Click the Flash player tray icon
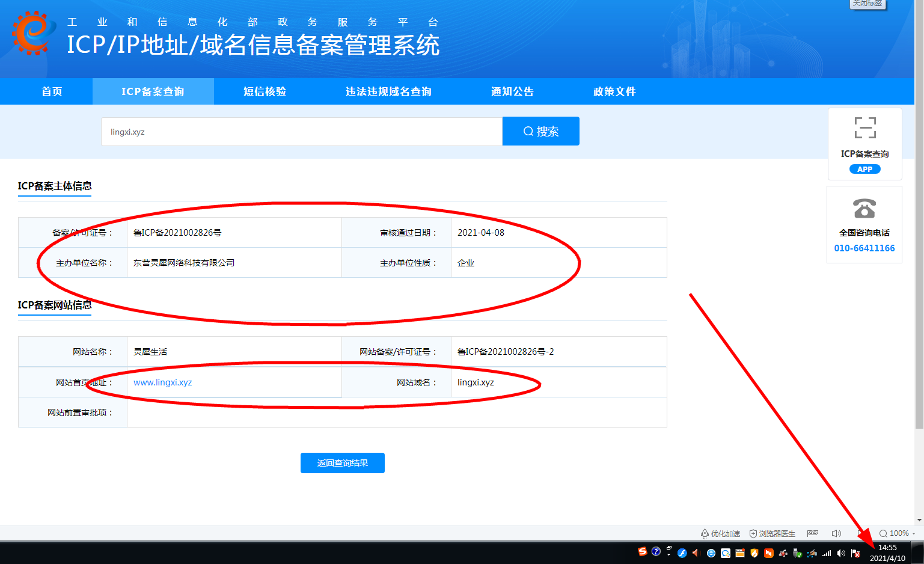The image size is (924, 564). pyautogui.click(x=682, y=553)
